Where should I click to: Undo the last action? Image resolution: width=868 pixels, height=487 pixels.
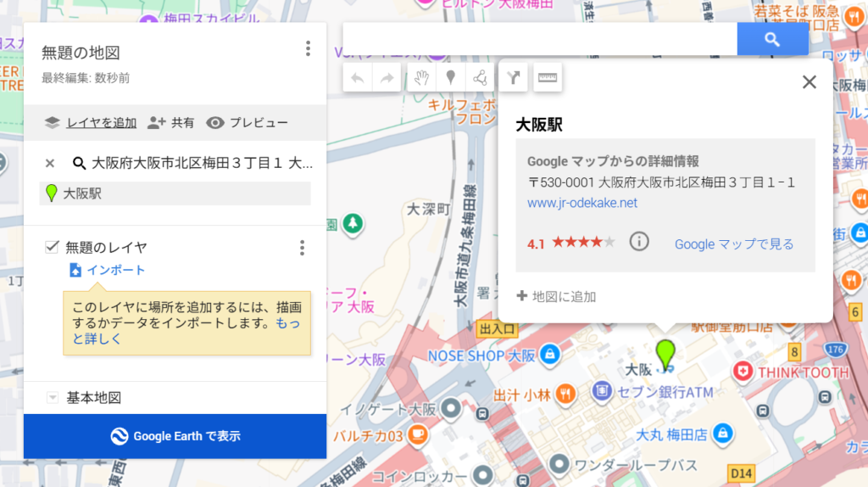pyautogui.click(x=358, y=77)
